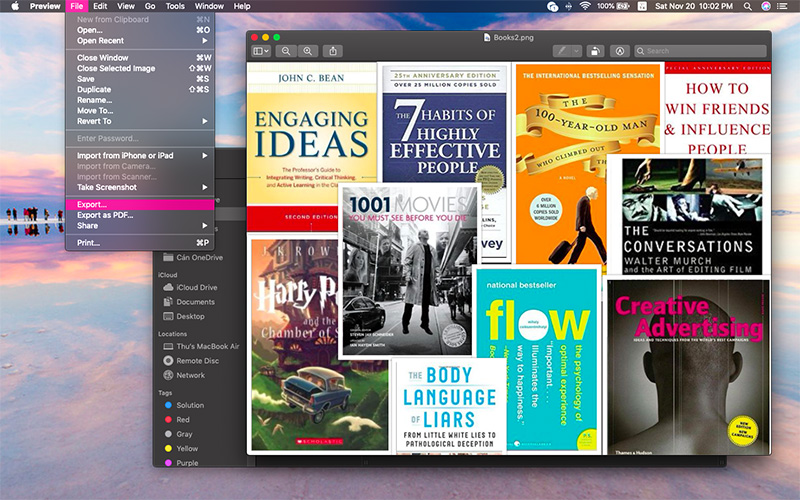Select the Red tag in sidebar
This screenshot has height=500, width=800.
tap(183, 420)
